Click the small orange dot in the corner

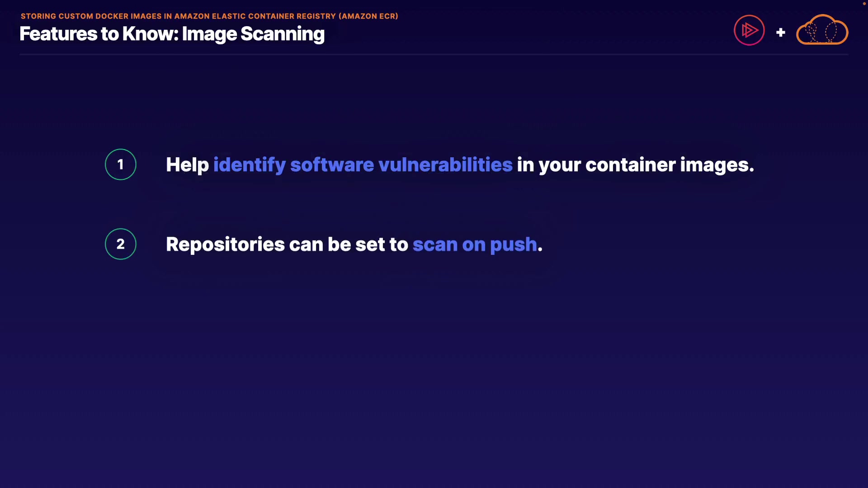(x=864, y=4)
